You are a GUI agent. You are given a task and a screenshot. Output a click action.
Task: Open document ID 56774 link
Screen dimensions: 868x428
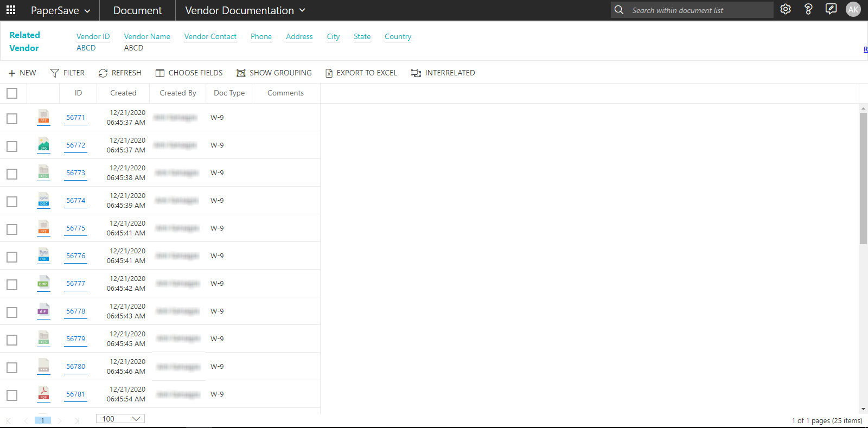point(76,201)
